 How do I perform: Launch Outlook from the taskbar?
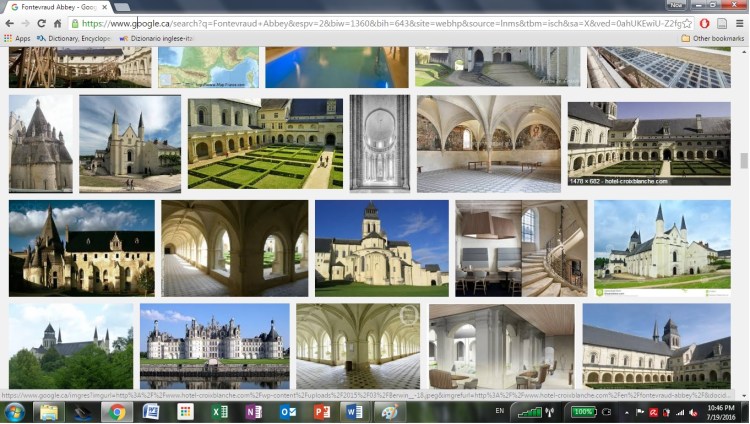[x=288, y=412]
